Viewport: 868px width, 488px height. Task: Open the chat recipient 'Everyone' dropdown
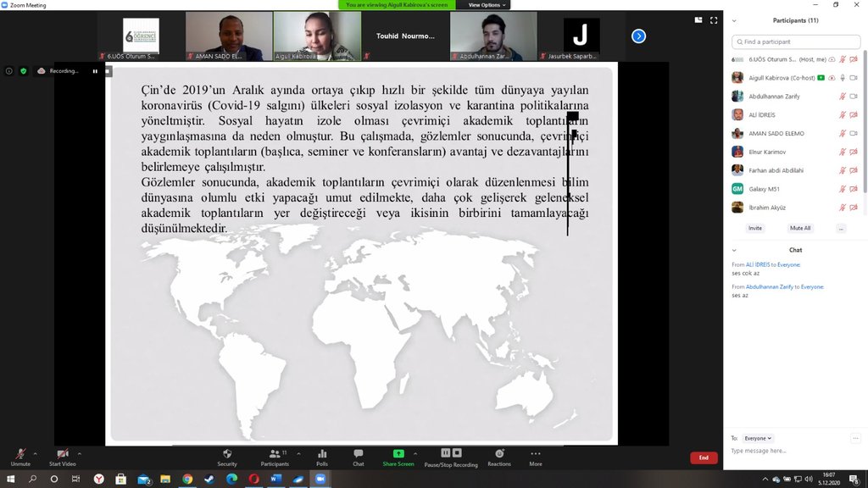758,438
